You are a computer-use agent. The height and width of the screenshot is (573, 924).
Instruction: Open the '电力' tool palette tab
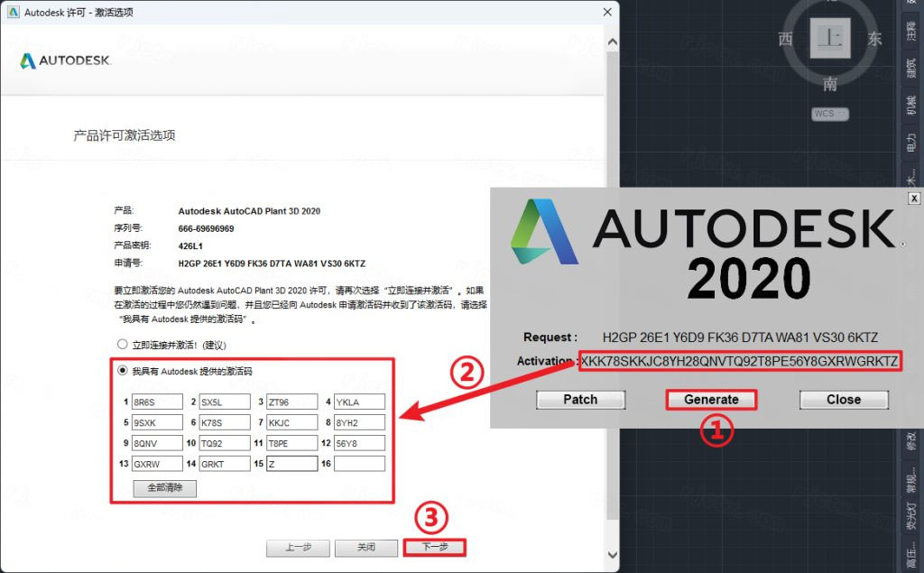(x=911, y=143)
